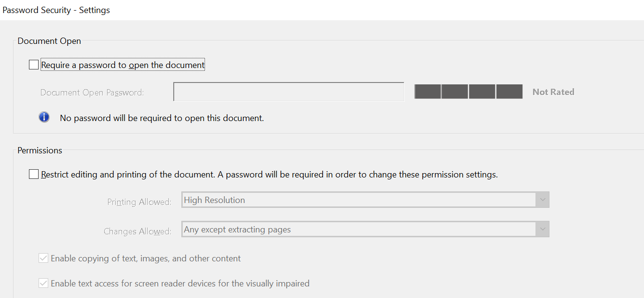Check restrict editing and printing of the document
Viewport: 644px width, 298px height.
(x=33, y=174)
